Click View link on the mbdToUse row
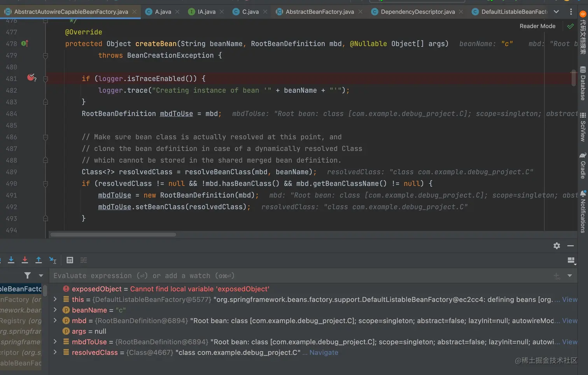 tap(570, 342)
